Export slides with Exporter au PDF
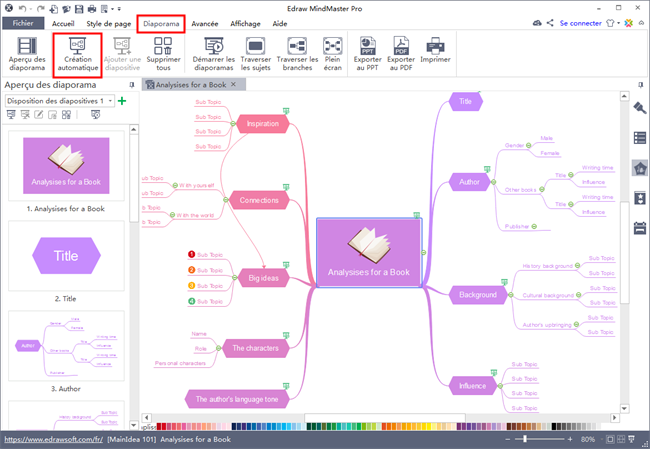This screenshot has width=650, height=449. [x=401, y=54]
